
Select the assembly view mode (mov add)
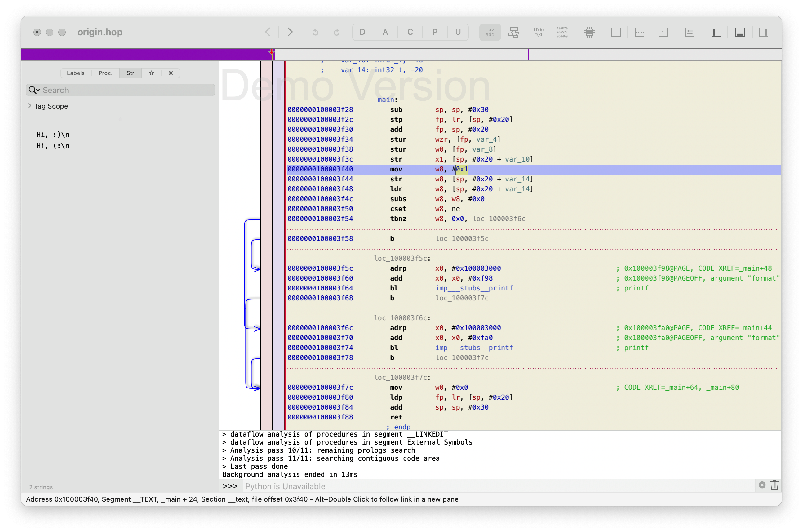click(x=490, y=32)
